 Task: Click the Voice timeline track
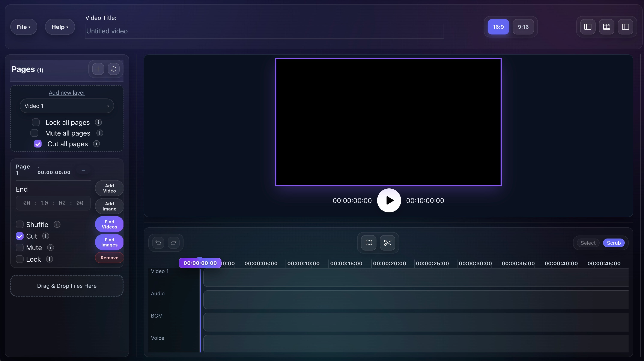[x=416, y=344]
